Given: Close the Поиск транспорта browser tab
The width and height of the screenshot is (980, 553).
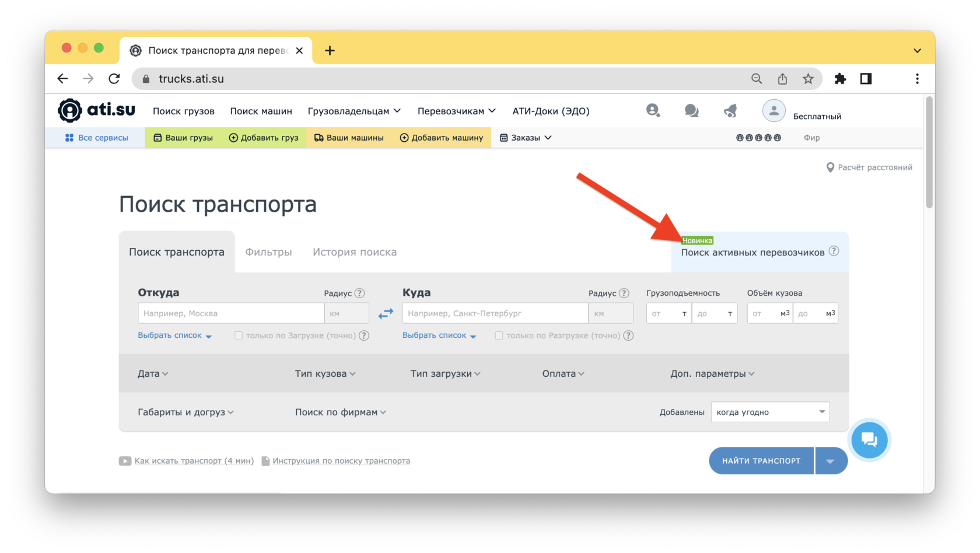Looking at the screenshot, I should pos(299,51).
